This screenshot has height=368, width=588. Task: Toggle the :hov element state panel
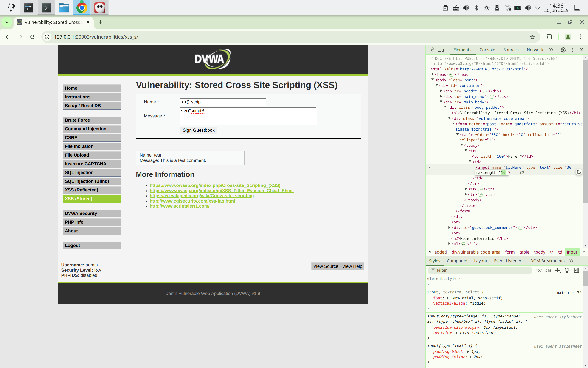pos(538,270)
